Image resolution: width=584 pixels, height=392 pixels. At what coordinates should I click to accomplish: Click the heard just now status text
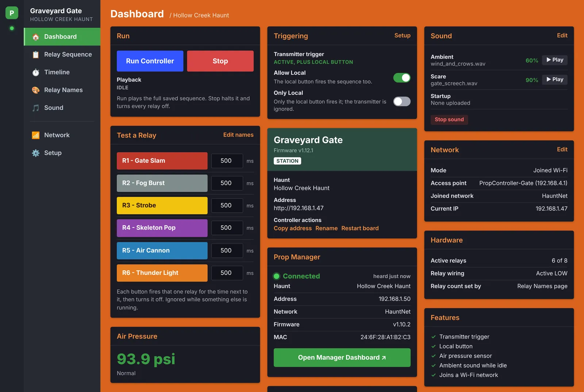pos(392,276)
